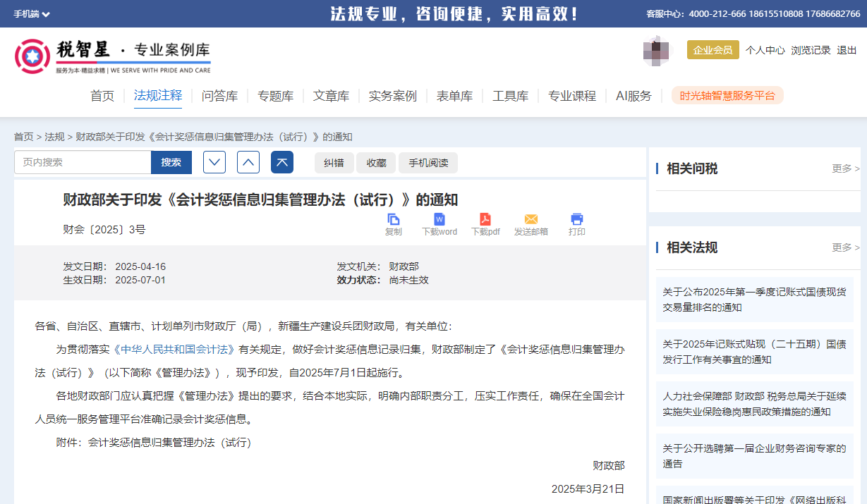This screenshot has height=504, width=867.
Task: Open 关于2025年记账式贴现（二十五期）国债发行 notice
Action: (x=754, y=352)
